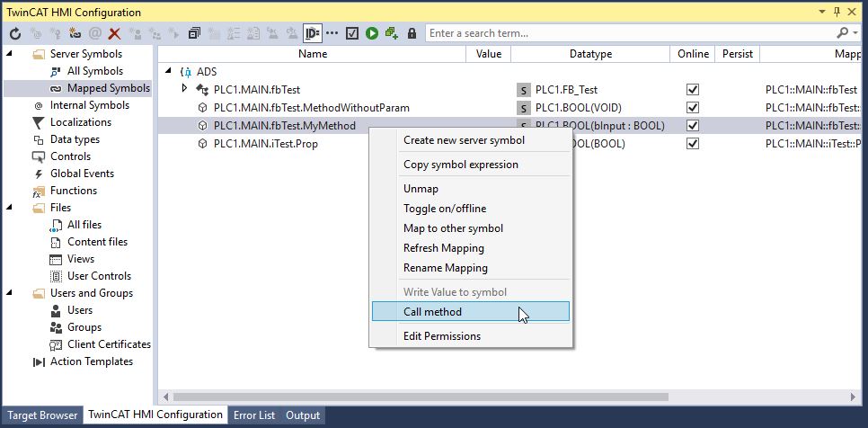Expand the PLC1.MAIN.fbTest row
The width and height of the screenshot is (868, 428).
click(185, 89)
